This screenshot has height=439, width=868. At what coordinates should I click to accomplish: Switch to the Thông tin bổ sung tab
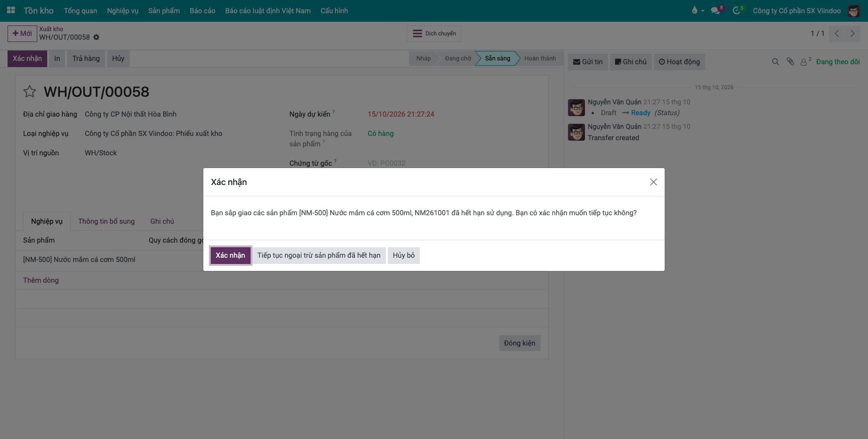pos(107,221)
